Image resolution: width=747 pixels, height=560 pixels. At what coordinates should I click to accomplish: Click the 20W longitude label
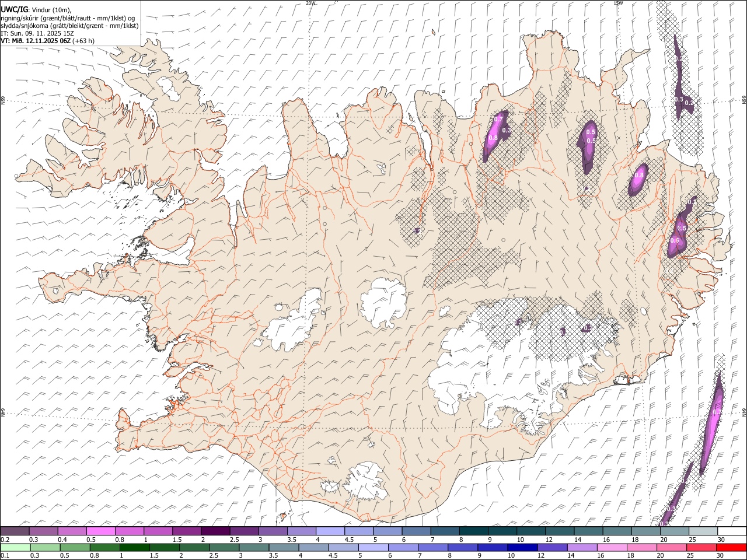click(311, 3)
